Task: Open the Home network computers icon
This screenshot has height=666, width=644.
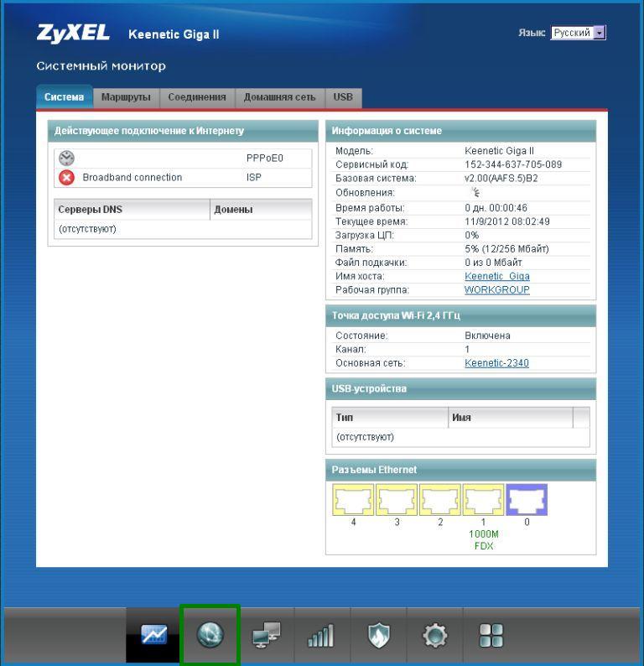Action: [x=266, y=635]
